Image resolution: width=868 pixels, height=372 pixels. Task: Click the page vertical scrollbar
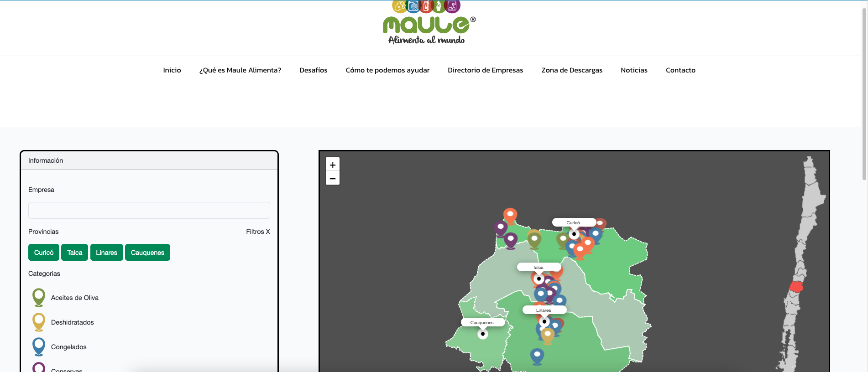864,91
